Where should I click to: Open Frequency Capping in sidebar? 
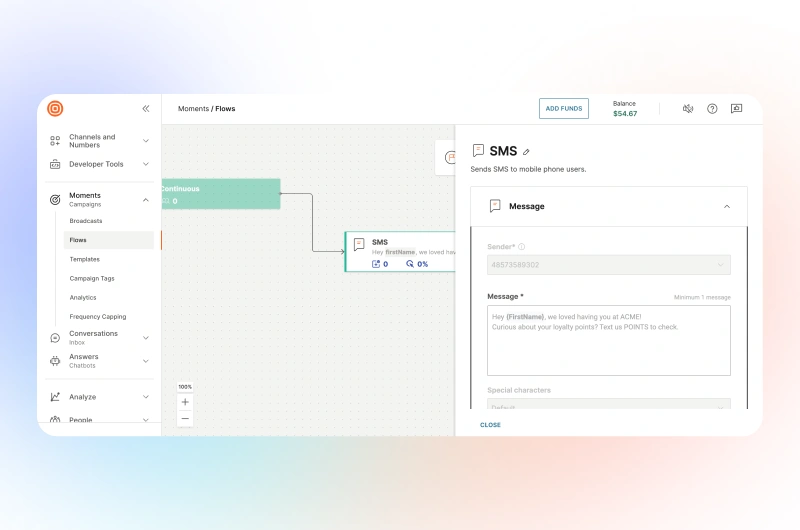98,316
